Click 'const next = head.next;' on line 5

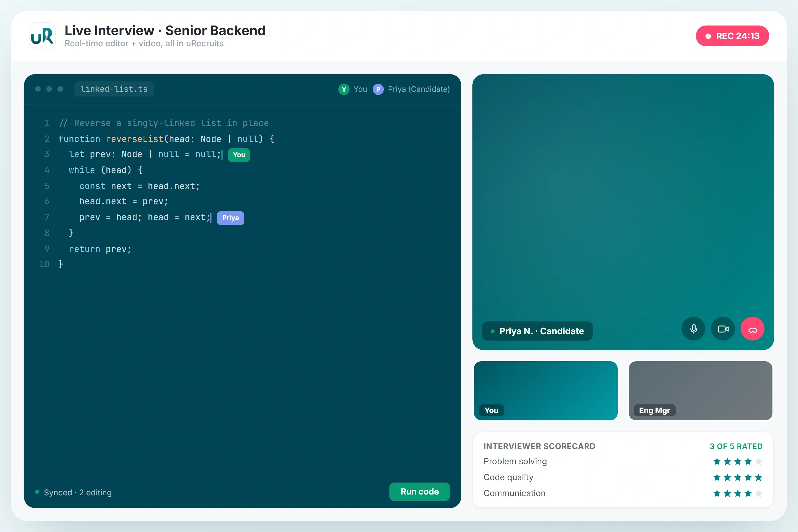139,186
